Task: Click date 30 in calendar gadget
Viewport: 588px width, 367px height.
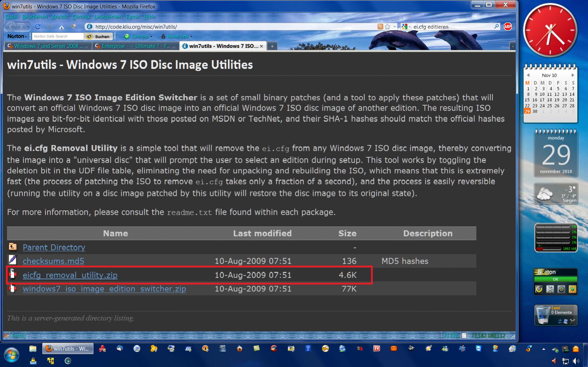Action: [535, 111]
